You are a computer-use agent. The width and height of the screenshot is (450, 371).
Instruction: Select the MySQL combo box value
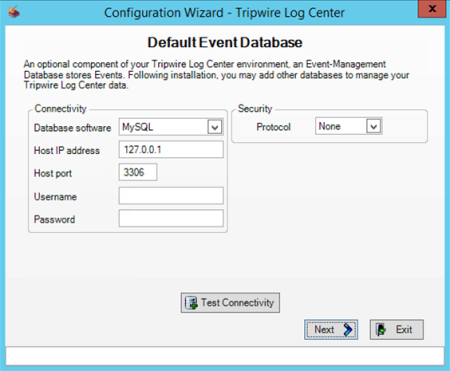click(x=171, y=127)
